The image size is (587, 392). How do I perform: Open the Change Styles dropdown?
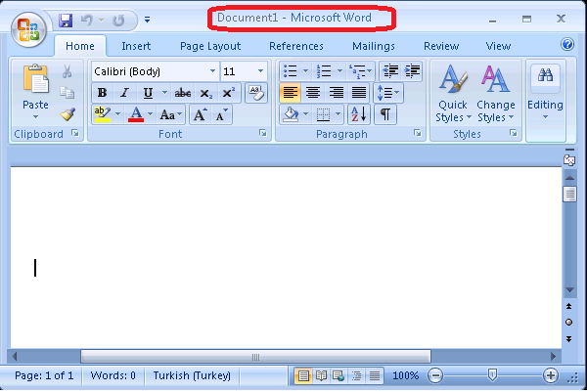(496, 98)
